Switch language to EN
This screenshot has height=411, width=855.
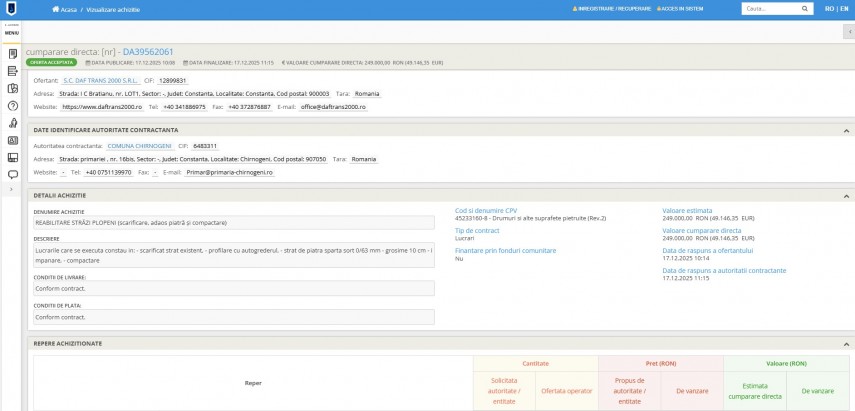click(x=843, y=8)
